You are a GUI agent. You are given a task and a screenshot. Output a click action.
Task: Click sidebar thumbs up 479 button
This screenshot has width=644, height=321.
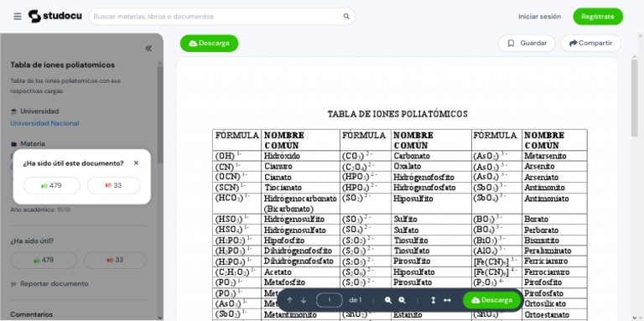pyautogui.click(x=44, y=260)
